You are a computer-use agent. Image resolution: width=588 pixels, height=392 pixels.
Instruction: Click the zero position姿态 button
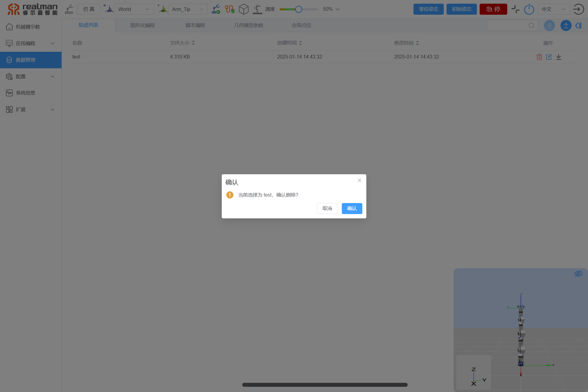(428, 9)
